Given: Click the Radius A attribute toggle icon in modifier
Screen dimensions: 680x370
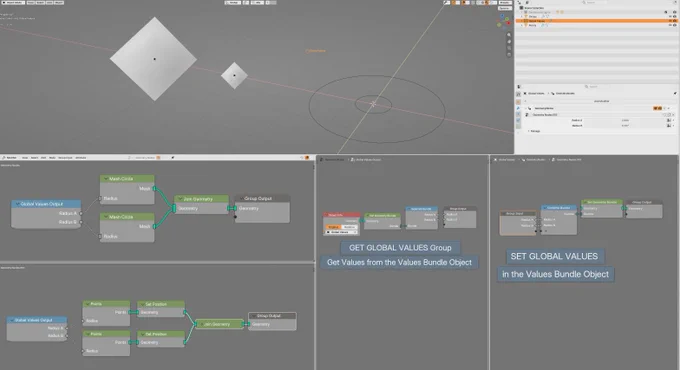Looking at the screenshot, I should coord(669,120).
